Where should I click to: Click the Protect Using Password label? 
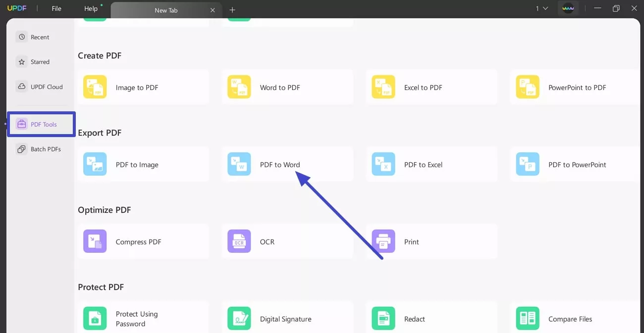click(x=137, y=319)
